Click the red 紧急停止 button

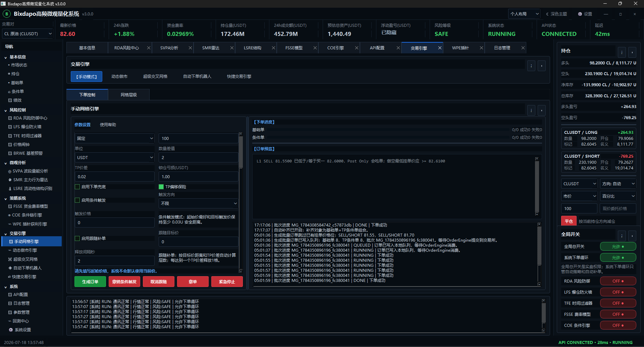[227, 282]
